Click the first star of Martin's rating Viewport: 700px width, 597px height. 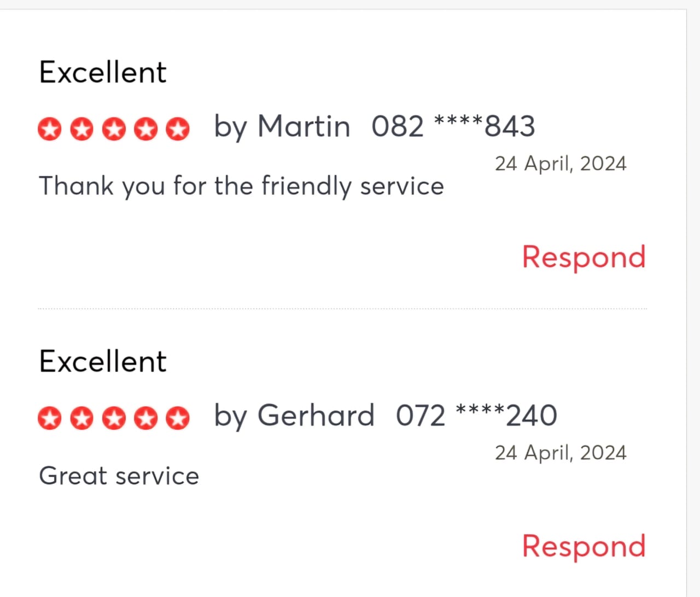(50, 130)
